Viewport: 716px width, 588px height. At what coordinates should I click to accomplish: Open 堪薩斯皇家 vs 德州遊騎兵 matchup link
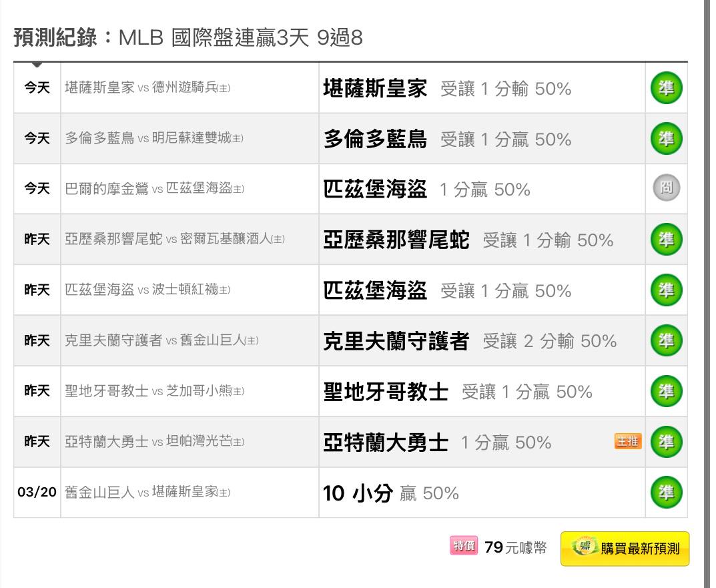(147, 88)
